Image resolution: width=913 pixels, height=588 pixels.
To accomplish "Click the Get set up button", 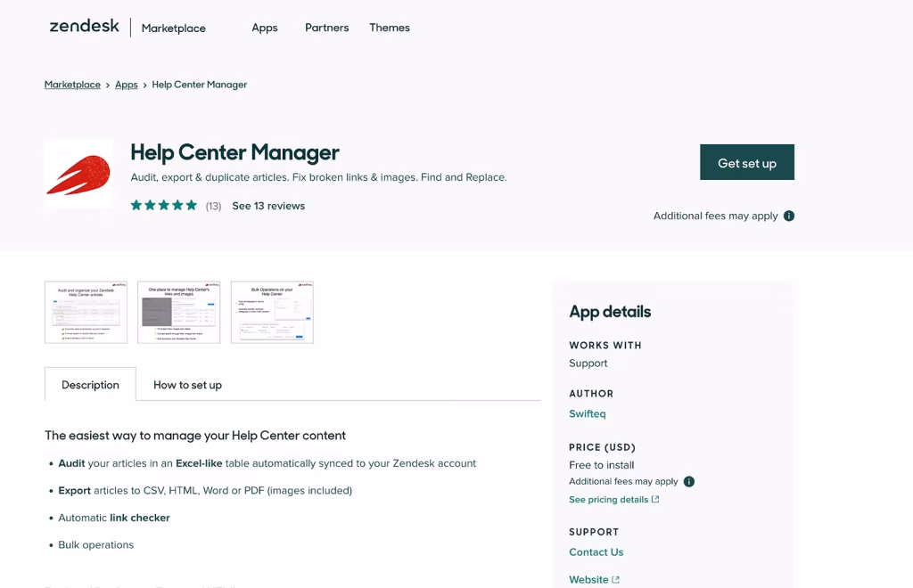I will point(746,162).
